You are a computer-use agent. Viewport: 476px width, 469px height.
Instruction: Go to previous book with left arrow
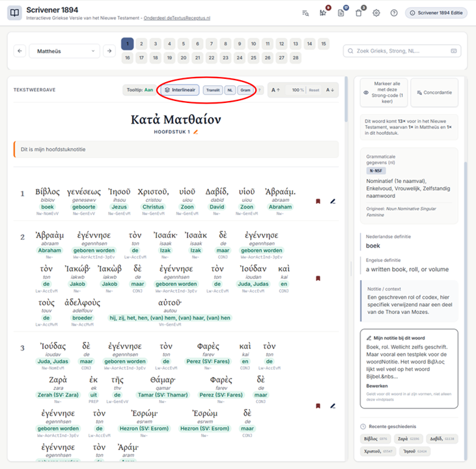pos(20,51)
